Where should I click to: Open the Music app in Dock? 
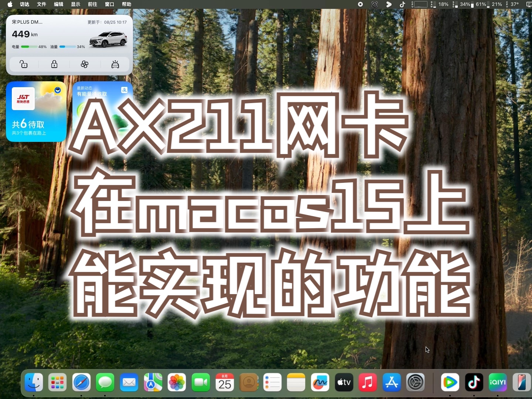tap(368, 382)
